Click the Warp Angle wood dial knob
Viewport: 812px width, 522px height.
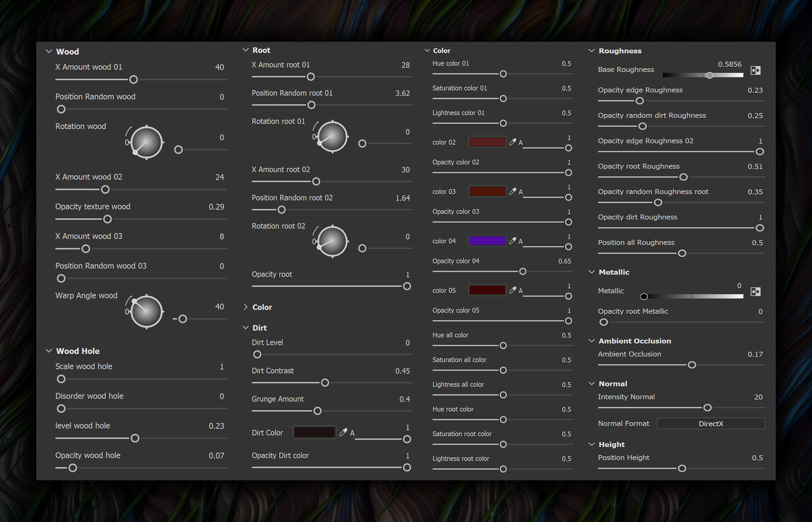pyautogui.click(x=146, y=311)
